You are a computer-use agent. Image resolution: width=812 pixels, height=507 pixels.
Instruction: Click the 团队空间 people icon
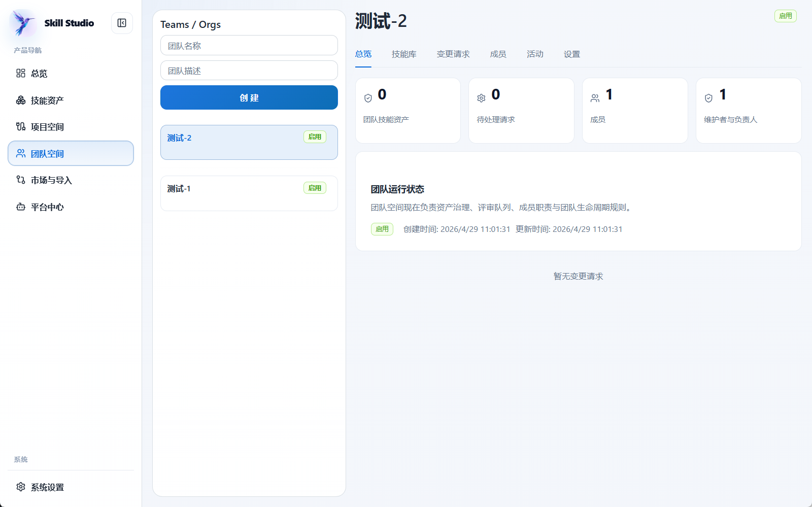click(x=21, y=153)
